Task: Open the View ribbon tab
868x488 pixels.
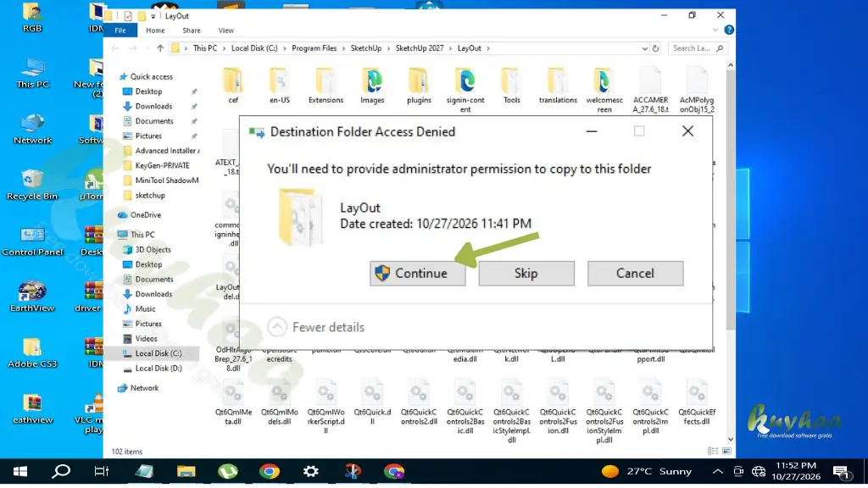Action: point(225,30)
